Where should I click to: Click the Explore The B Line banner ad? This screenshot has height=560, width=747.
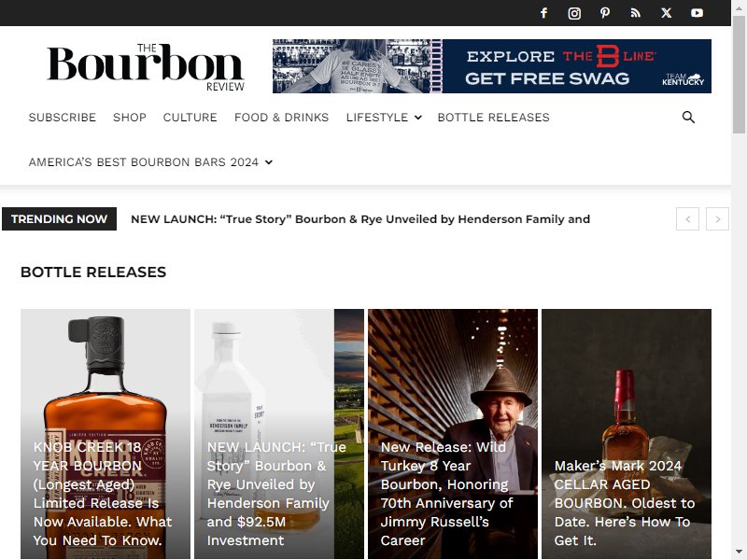click(492, 66)
